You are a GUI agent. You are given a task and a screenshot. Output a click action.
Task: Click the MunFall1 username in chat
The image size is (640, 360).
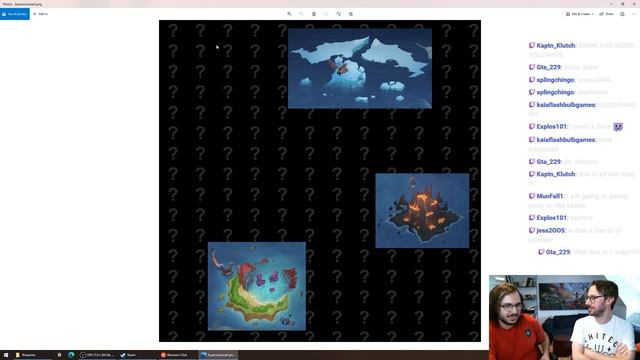click(x=550, y=196)
